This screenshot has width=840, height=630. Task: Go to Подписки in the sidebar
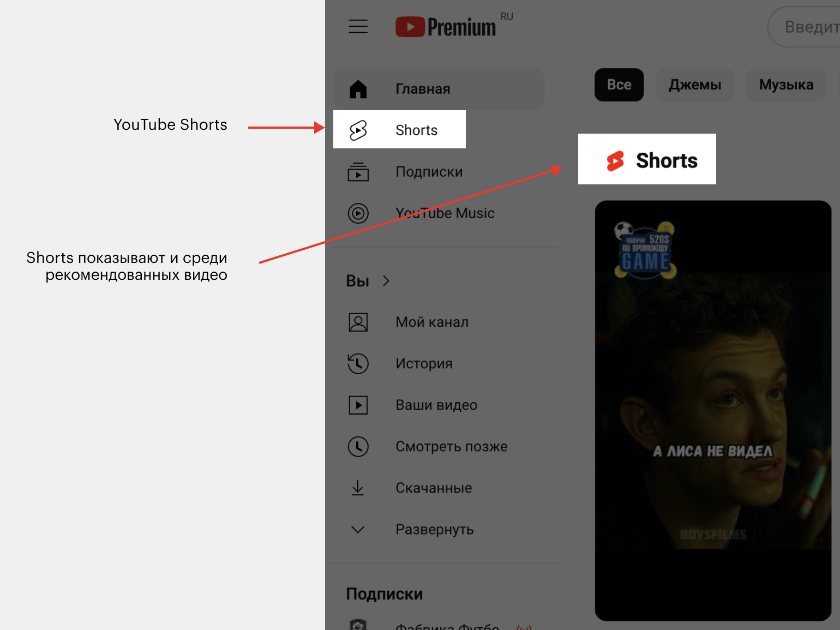click(439, 172)
